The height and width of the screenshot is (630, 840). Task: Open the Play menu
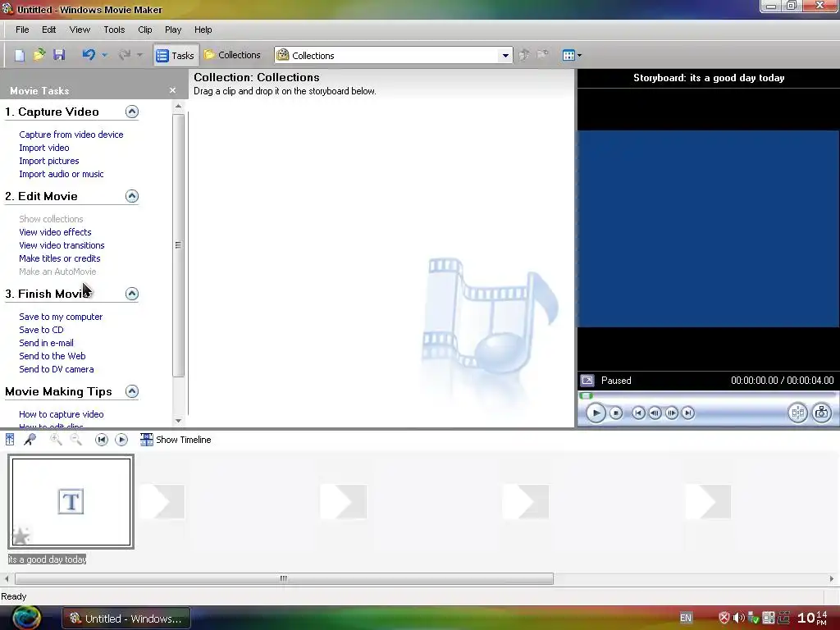[173, 30]
